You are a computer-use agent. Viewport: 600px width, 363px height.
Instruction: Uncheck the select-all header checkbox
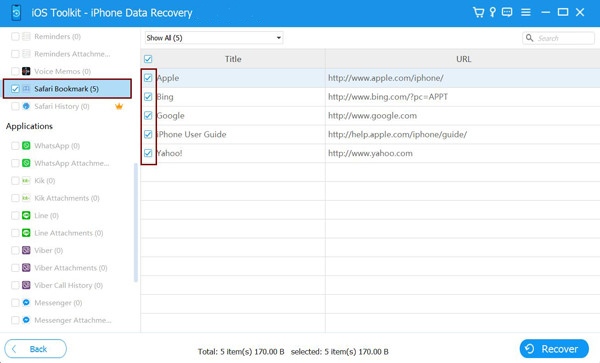(x=148, y=59)
